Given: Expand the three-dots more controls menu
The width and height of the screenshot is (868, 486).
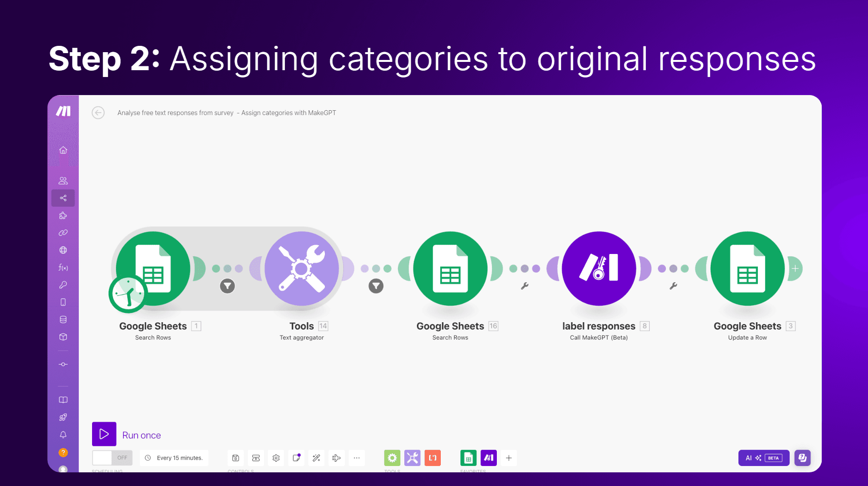Looking at the screenshot, I should (357, 458).
